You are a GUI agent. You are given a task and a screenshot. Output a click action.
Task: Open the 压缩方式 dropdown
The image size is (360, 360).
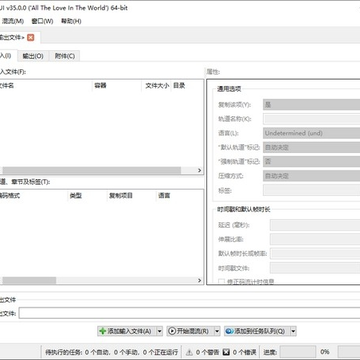(311, 176)
